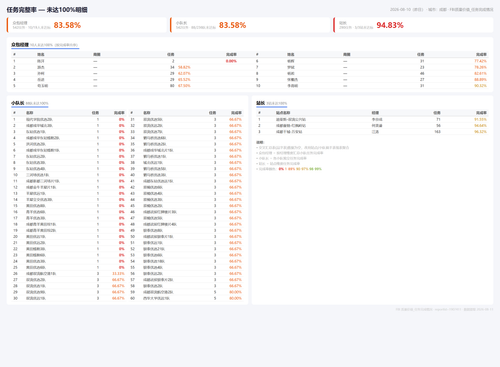Select the 83.58% value in the 众包经理 card

(x=67, y=25)
